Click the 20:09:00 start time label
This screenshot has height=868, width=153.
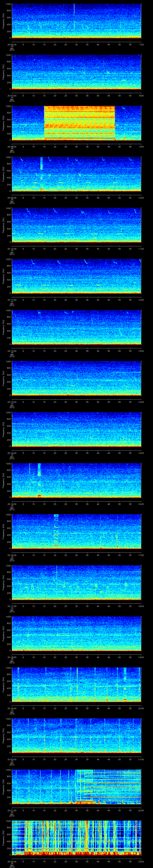tap(12, 198)
